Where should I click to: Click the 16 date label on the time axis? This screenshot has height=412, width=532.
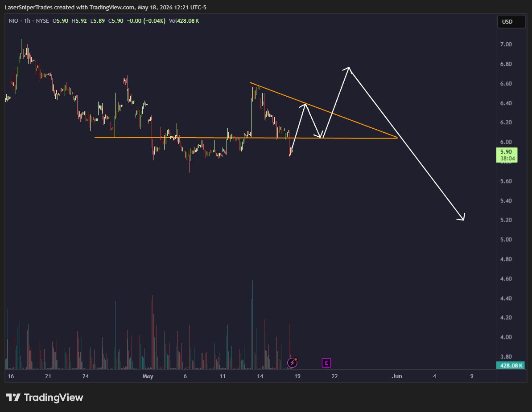tap(11, 376)
